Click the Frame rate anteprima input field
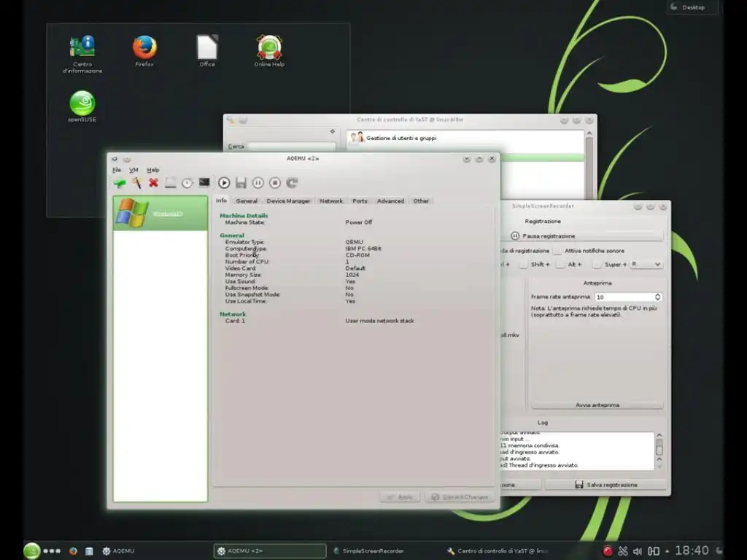Viewport: 747px width, 560px height. coord(624,297)
